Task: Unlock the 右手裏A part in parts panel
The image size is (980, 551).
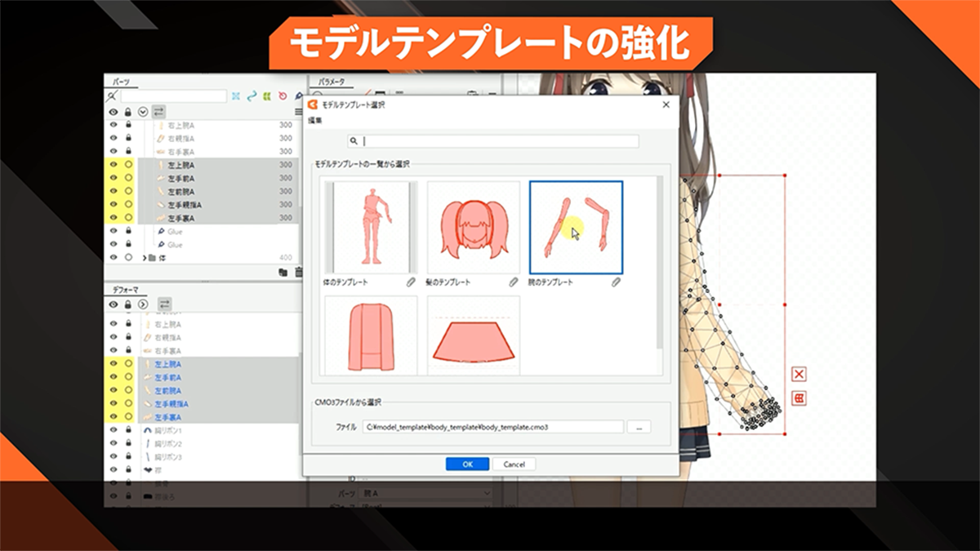Action: [x=128, y=152]
